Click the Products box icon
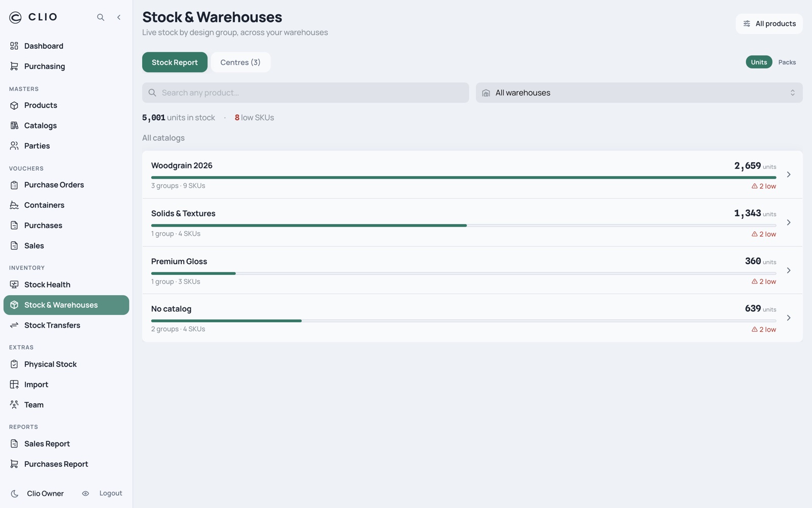812x508 pixels. (x=14, y=105)
